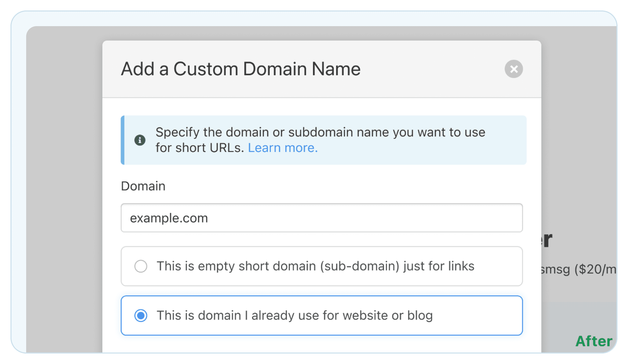Click the 'Domain' field label

coord(143,186)
